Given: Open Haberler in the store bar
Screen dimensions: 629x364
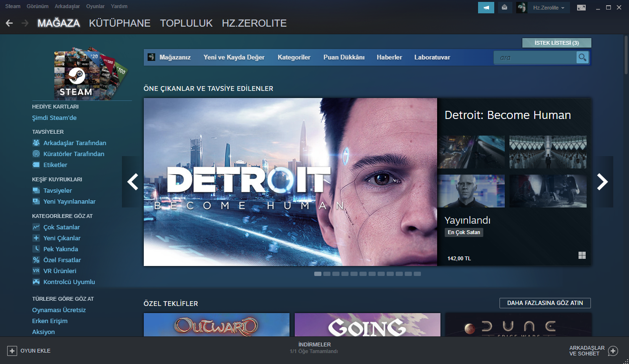Looking at the screenshot, I should 389,58.
